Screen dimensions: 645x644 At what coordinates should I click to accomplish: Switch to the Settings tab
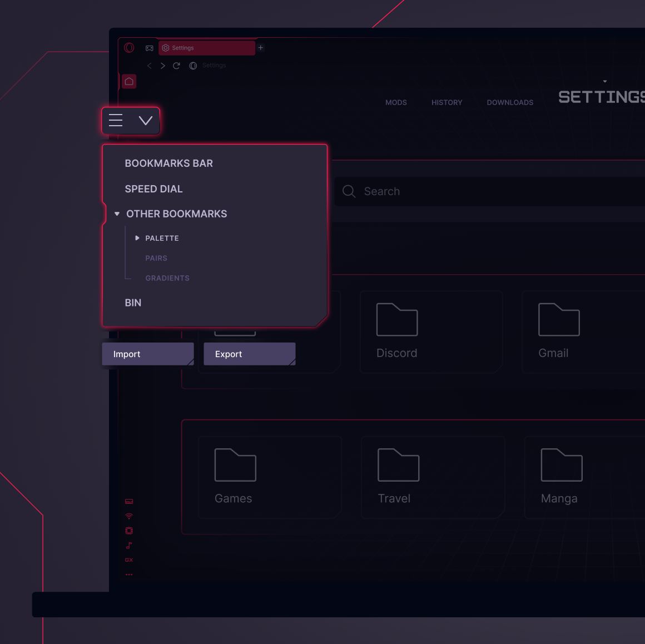pyautogui.click(x=207, y=48)
